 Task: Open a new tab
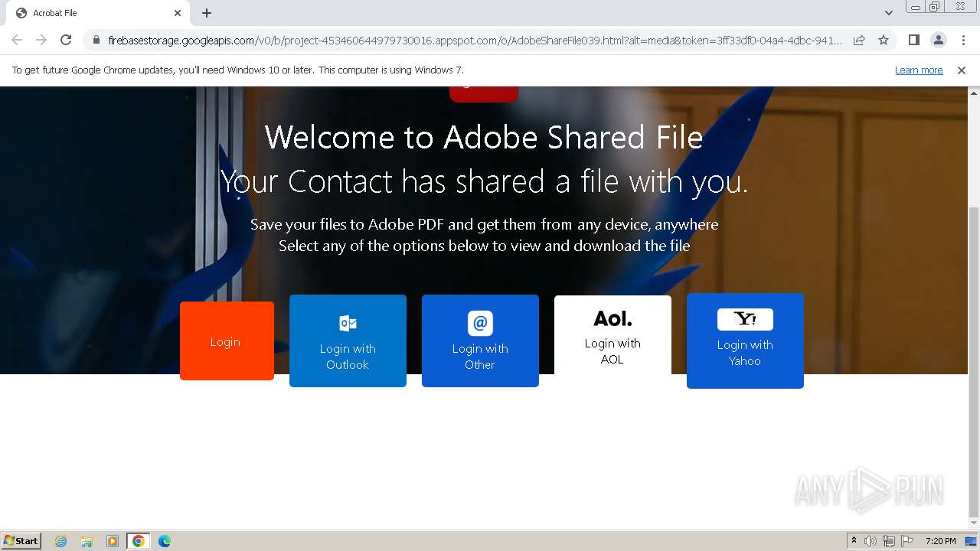coord(207,13)
